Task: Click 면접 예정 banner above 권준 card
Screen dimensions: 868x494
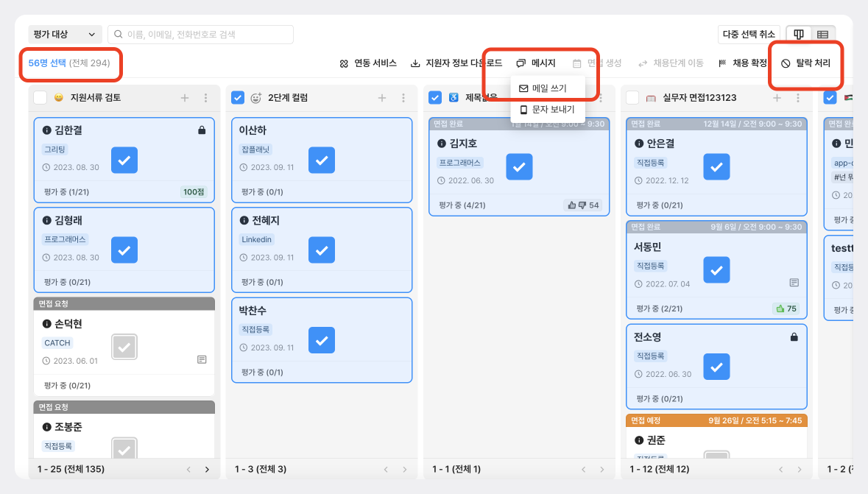Action: (x=716, y=421)
